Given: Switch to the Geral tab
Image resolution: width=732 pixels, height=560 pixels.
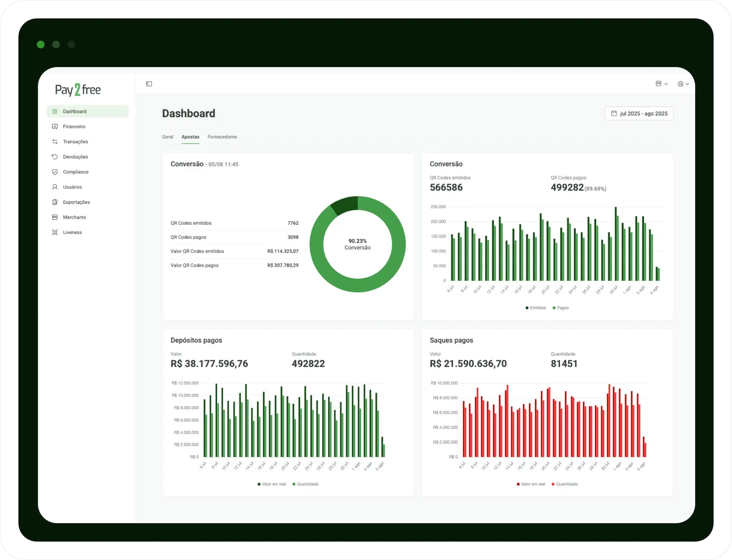Looking at the screenshot, I should 168,137.
